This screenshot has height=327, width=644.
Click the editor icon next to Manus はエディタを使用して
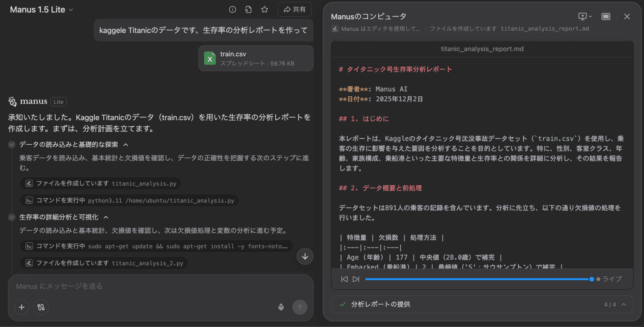pyautogui.click(x=335, y=29)
